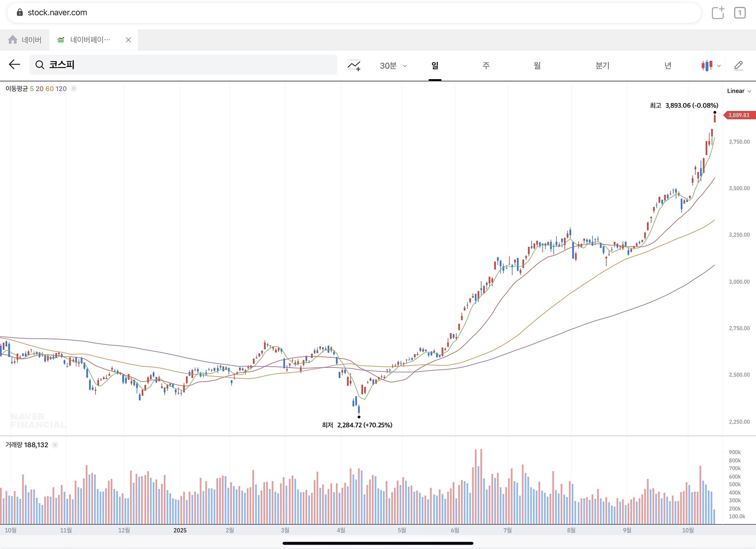Viewport: 756px width, 549px height.
Task: Click the search magnifier icon
Action: pyautogui.click(x=40, y=65)
